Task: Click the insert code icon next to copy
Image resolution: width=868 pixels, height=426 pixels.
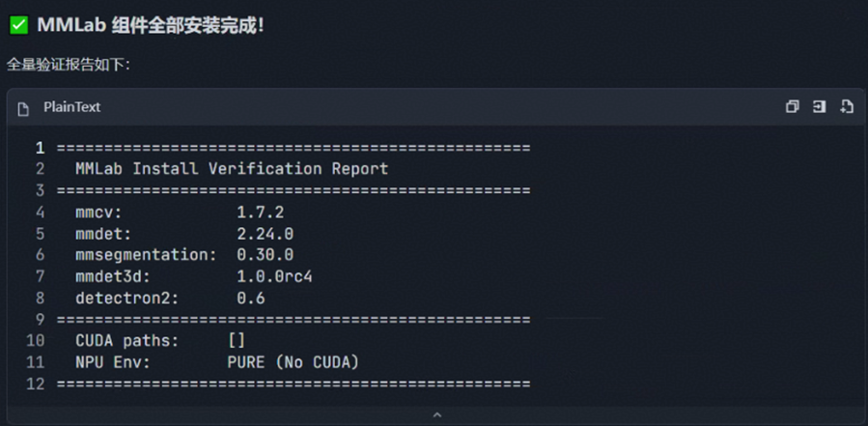Action: (820, 107)
